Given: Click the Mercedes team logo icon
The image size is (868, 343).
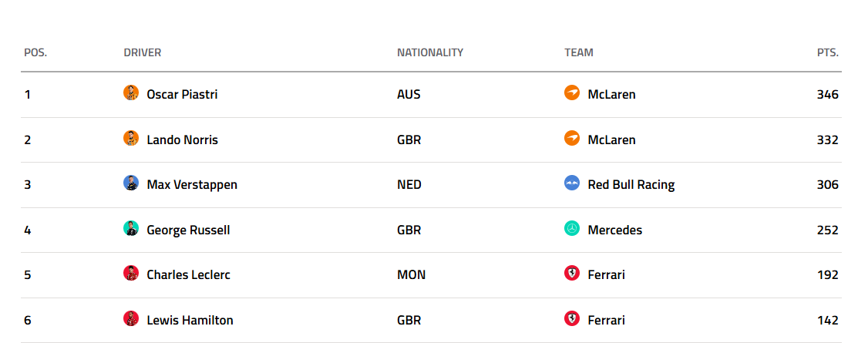Looking at the screenshot, I should (x=572, y=229).
